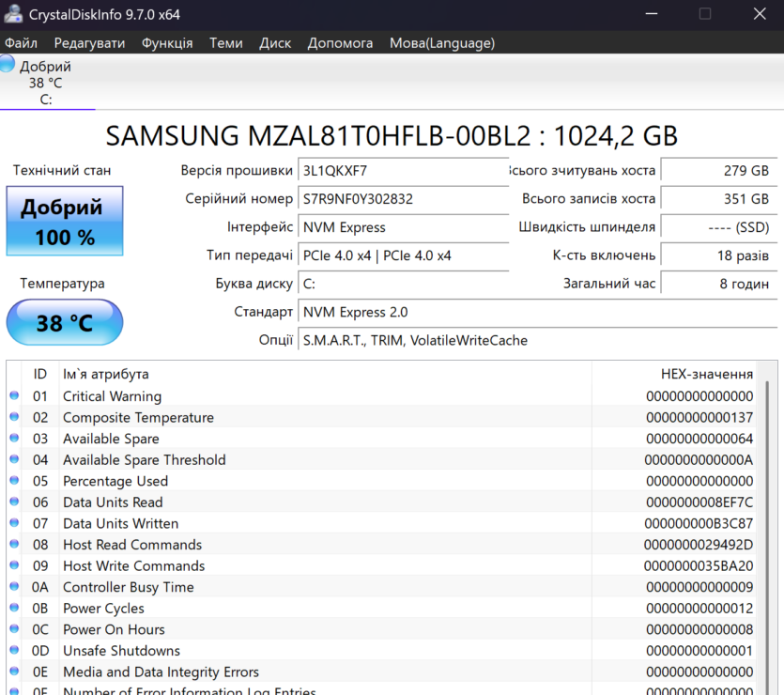The height and width of the screenshot is (695, 784).
Task: Click status dot of Media and Data Integrity Errors row
Action: tap(14, 671)
